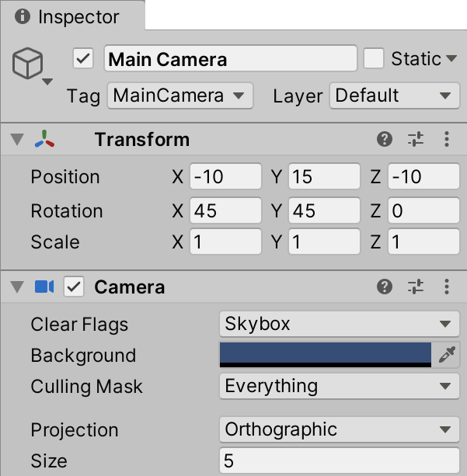Click the GameObject cube icon
The height and width of the screenshot is (476, 467).
27,64
